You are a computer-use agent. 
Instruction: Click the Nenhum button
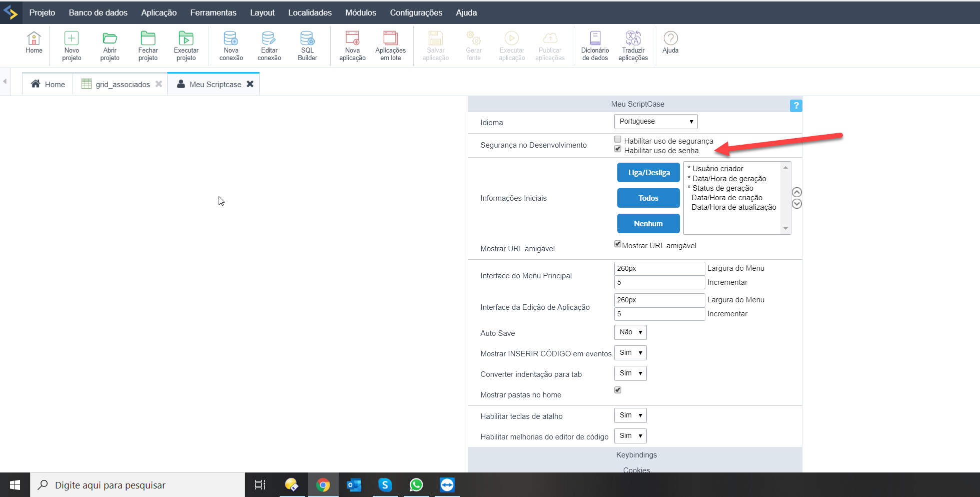click(x=648, y=223)
